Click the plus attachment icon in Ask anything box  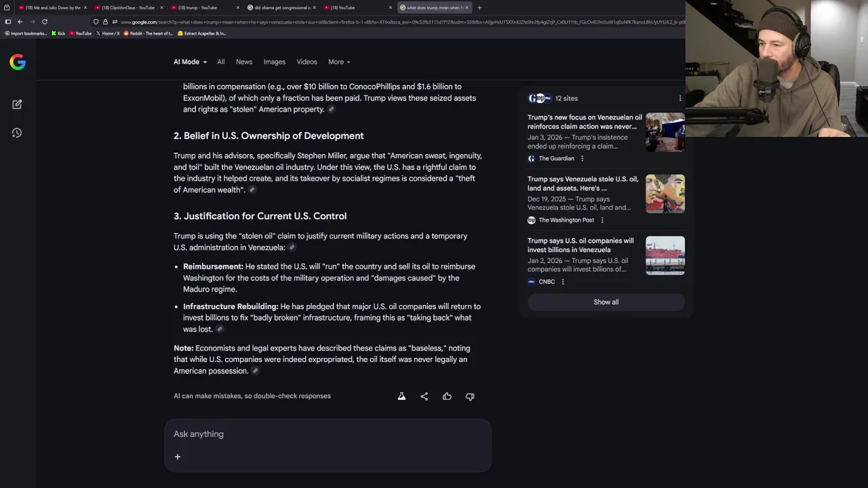pyautogui.click(x=178, y=457)
